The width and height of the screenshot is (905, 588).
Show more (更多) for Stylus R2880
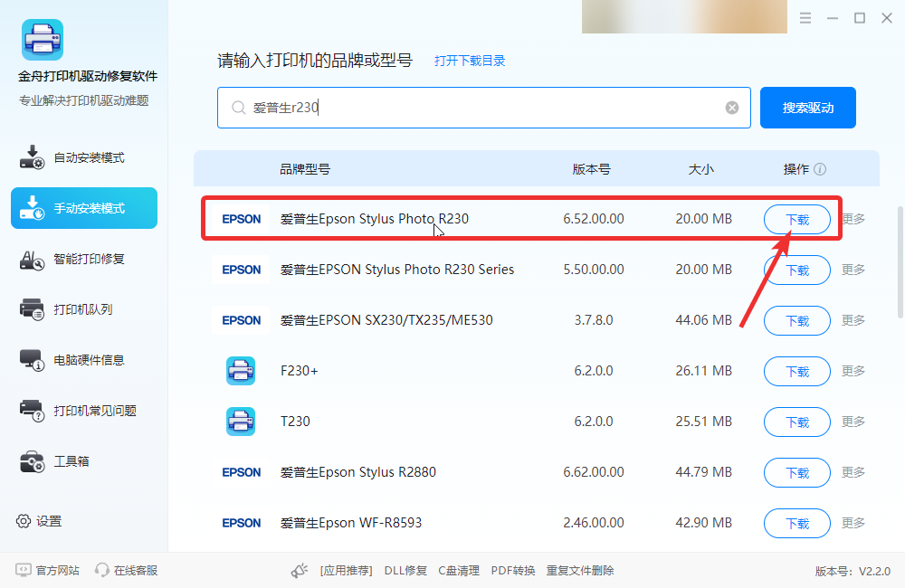tap(853, 472)
